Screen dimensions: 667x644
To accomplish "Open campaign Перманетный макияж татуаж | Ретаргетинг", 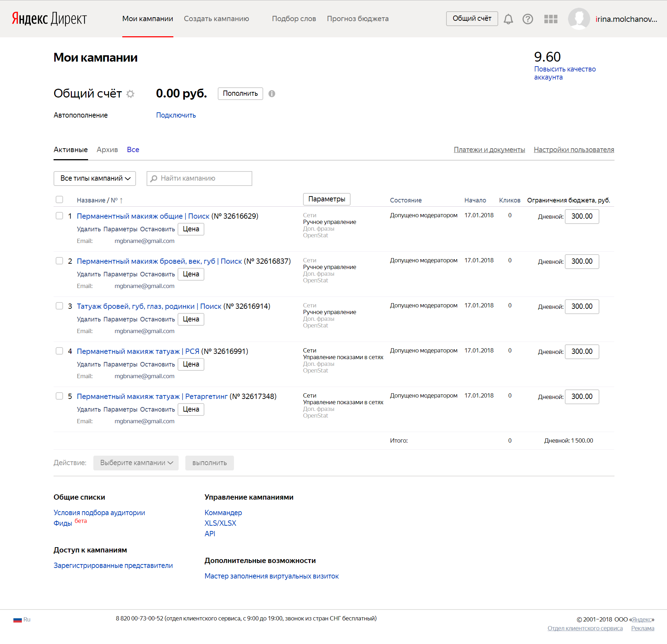I will point(152,396).
